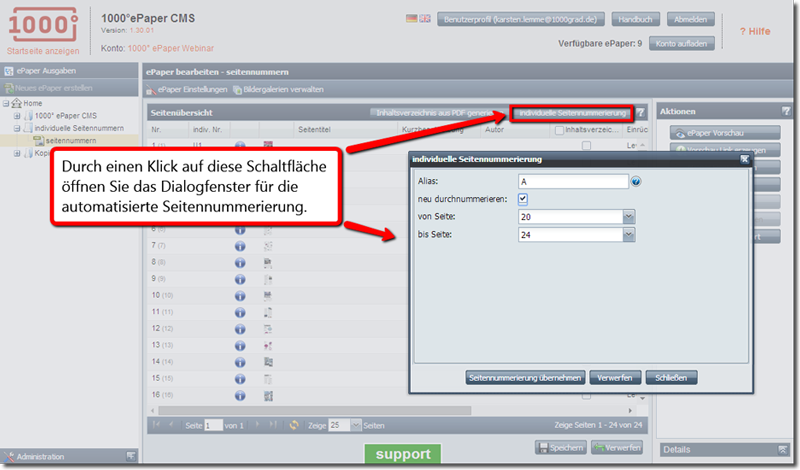Open page info for row 8
The height and width of the screenshot is (470, 800).
pyautogui.click(x=240, y=262)
